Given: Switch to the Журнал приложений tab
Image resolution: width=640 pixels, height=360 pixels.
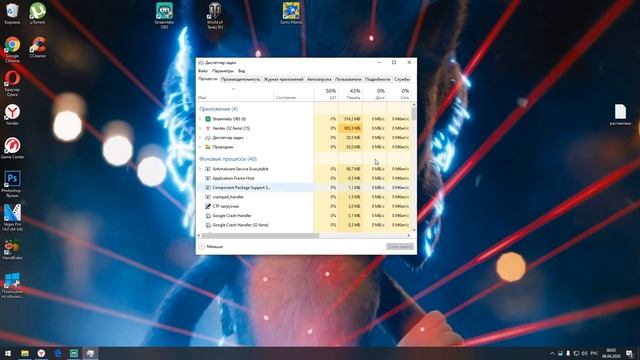Looking at the screenshot, I should (284, 79).
